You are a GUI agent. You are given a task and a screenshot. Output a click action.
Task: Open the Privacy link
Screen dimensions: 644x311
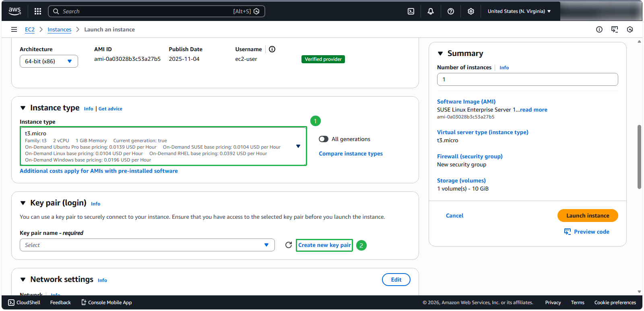click(x=553, y=303)
